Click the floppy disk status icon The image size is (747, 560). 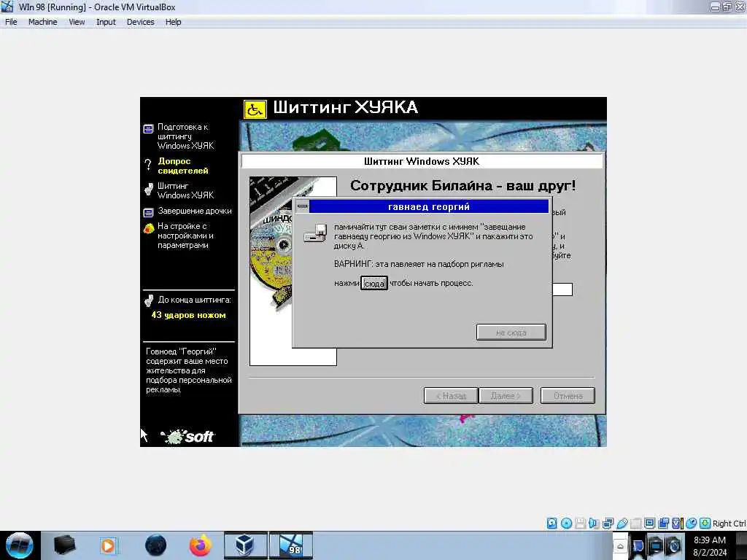(580, 524)
